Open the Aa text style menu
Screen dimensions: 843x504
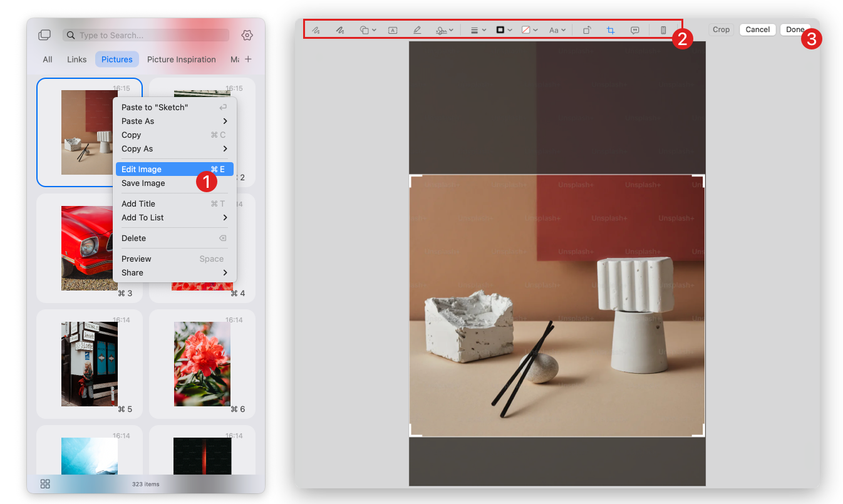(557, 29)
